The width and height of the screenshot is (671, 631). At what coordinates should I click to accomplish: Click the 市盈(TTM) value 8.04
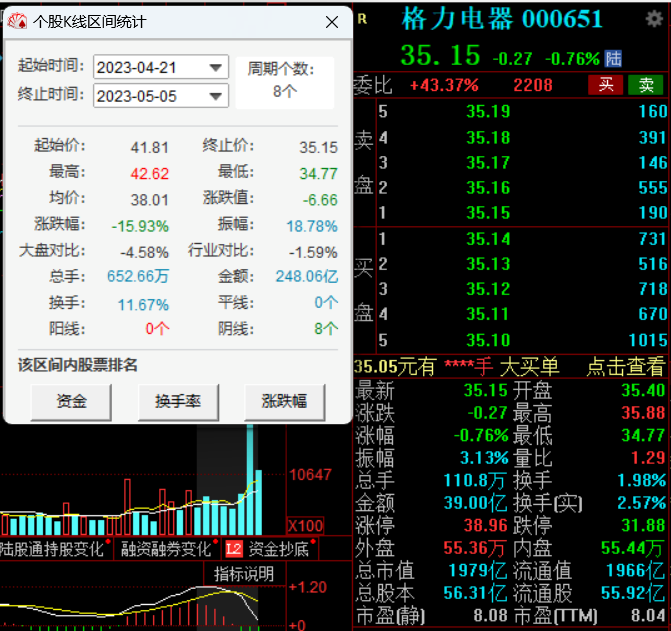tap(648, 615)
